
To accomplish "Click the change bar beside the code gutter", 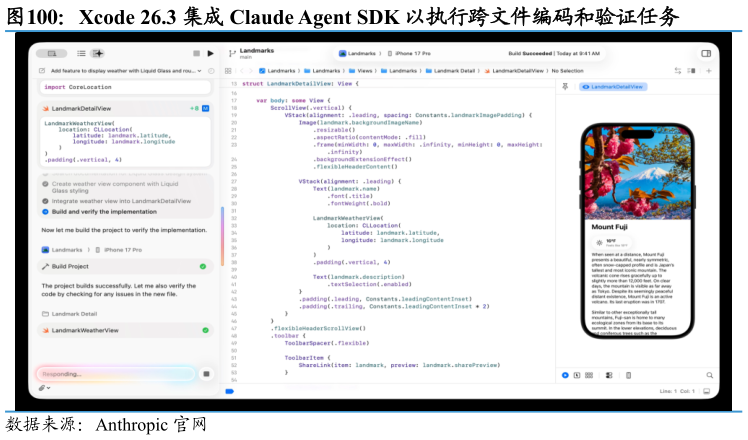I will tap(222, 236).
